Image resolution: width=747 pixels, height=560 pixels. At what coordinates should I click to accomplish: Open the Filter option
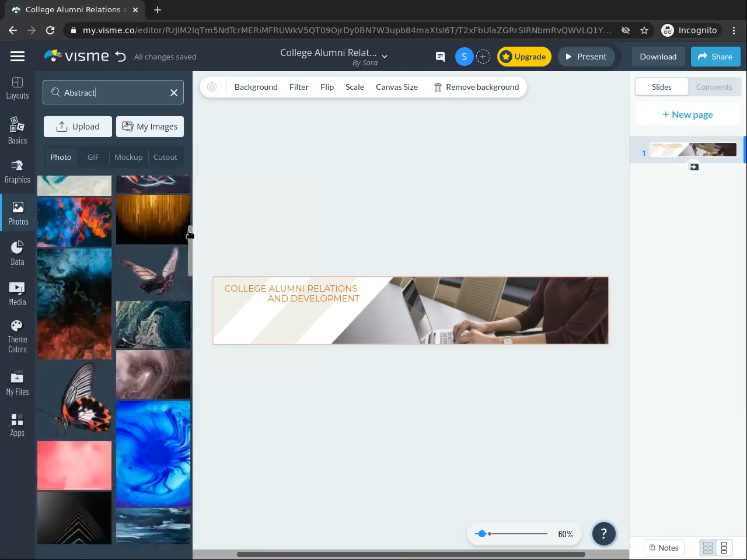(x=299, y=87)
